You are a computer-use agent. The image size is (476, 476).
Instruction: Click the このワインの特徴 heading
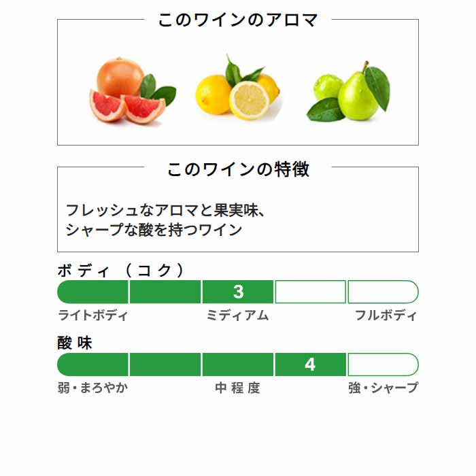tap(238, 169)
